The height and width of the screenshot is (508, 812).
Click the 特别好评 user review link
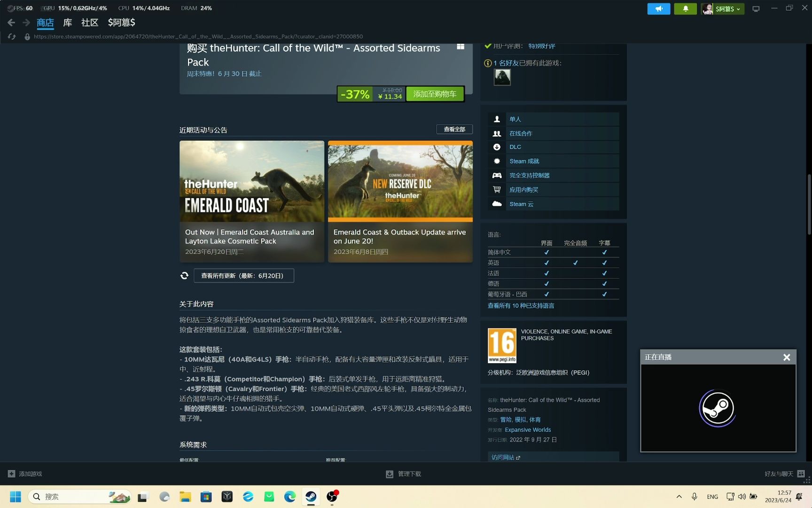(x=541, y=46)
